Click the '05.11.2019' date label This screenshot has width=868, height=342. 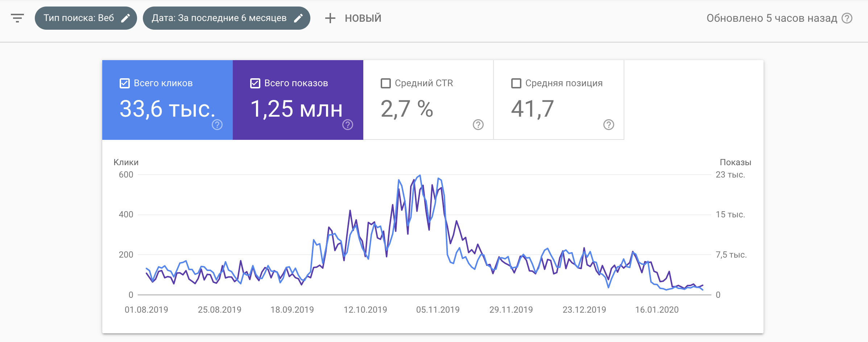coord(438,310)
